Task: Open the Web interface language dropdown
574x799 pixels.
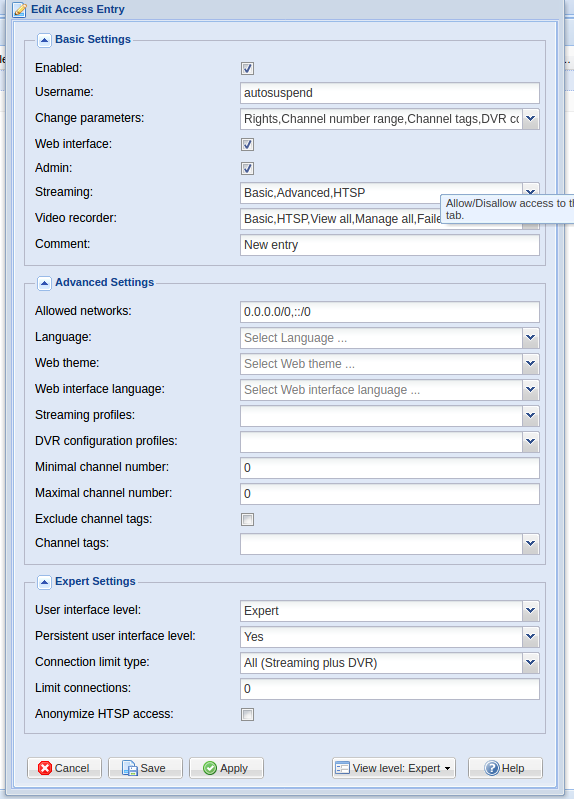Action: (531, 390)
